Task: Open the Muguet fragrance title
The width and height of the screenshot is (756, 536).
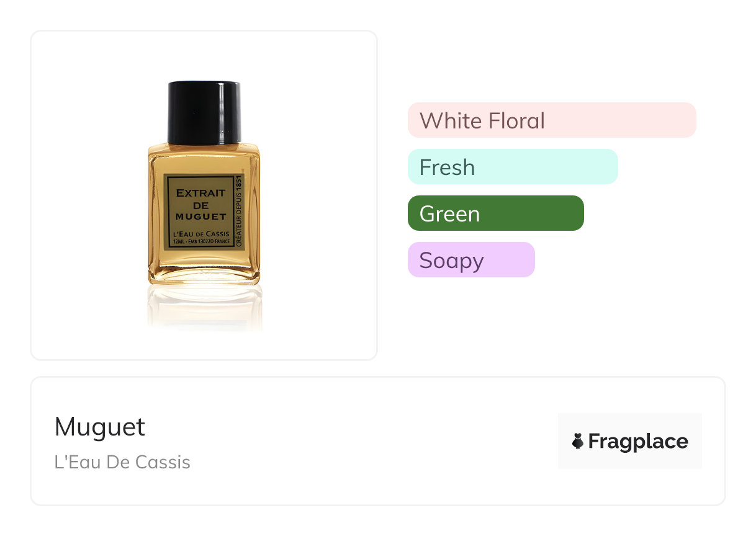Action: 100,427
